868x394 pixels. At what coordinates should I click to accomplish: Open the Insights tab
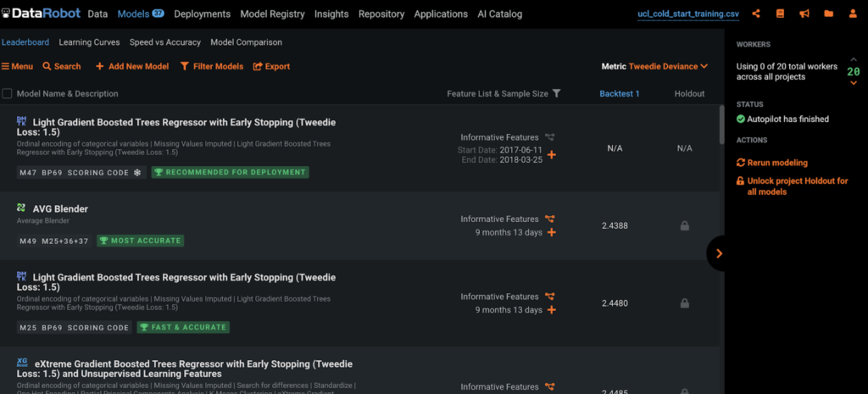coord(331,14)
